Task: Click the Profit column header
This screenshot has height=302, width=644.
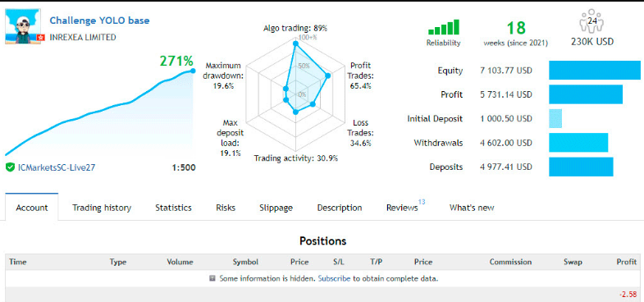Action: click(x=626, y=262)
